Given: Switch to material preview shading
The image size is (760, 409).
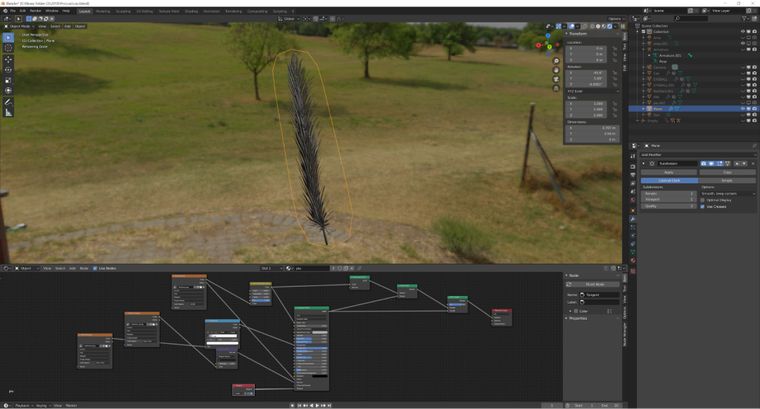Looking at the screenshot, I should click(603, 26).
